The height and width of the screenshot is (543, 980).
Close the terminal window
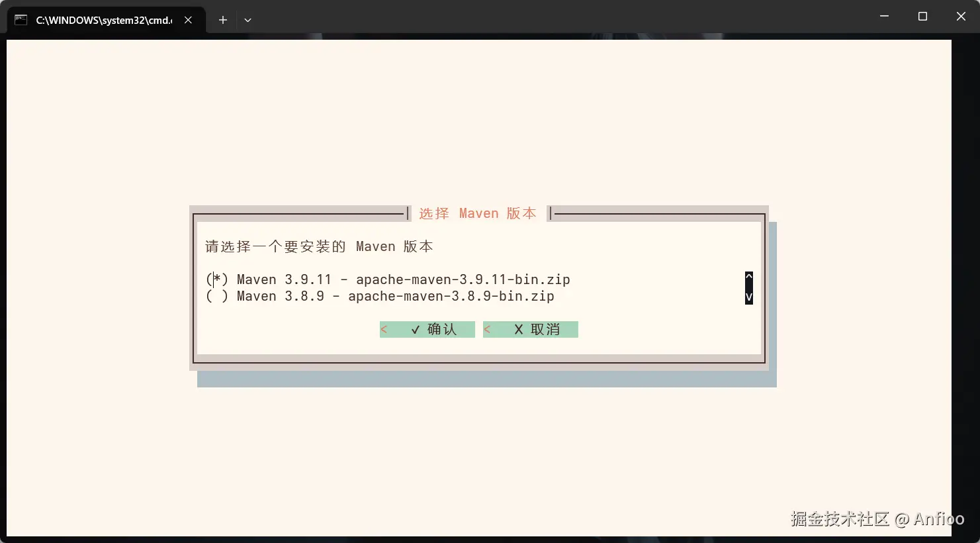tap(961, 17)
